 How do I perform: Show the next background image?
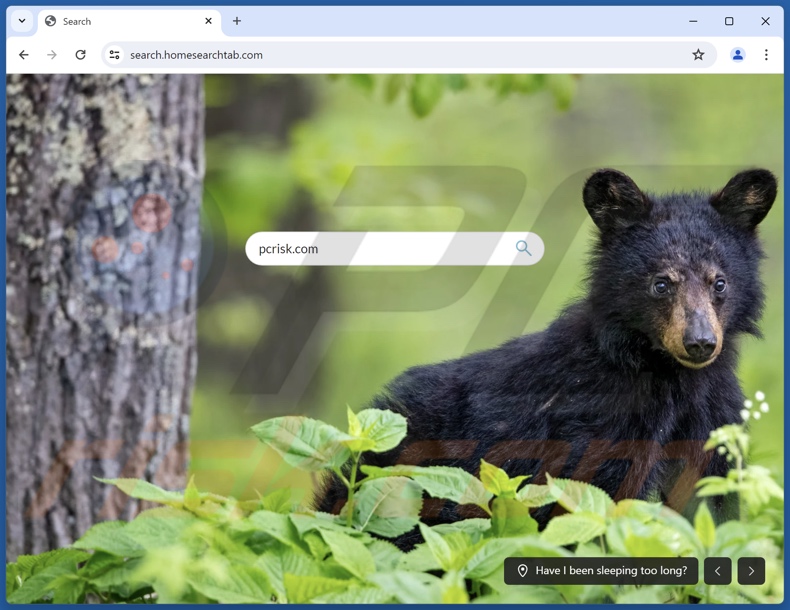[751, 571]
